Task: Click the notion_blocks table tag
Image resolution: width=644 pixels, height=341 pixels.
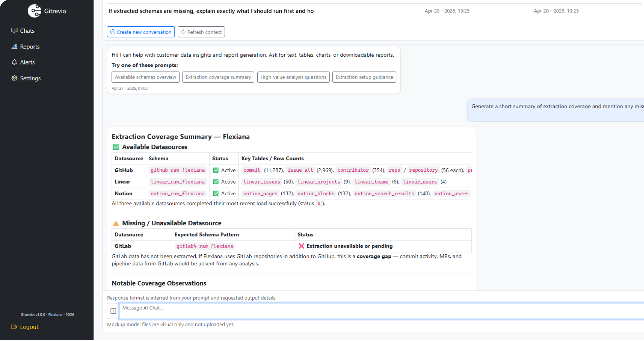Action: tap(316, 194)
